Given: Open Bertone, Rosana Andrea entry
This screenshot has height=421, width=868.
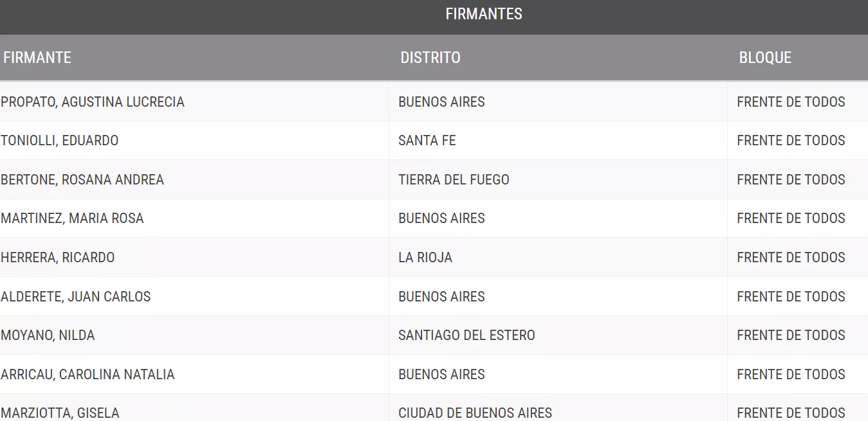Looking at the screenshot, I should tap(82, 179).
